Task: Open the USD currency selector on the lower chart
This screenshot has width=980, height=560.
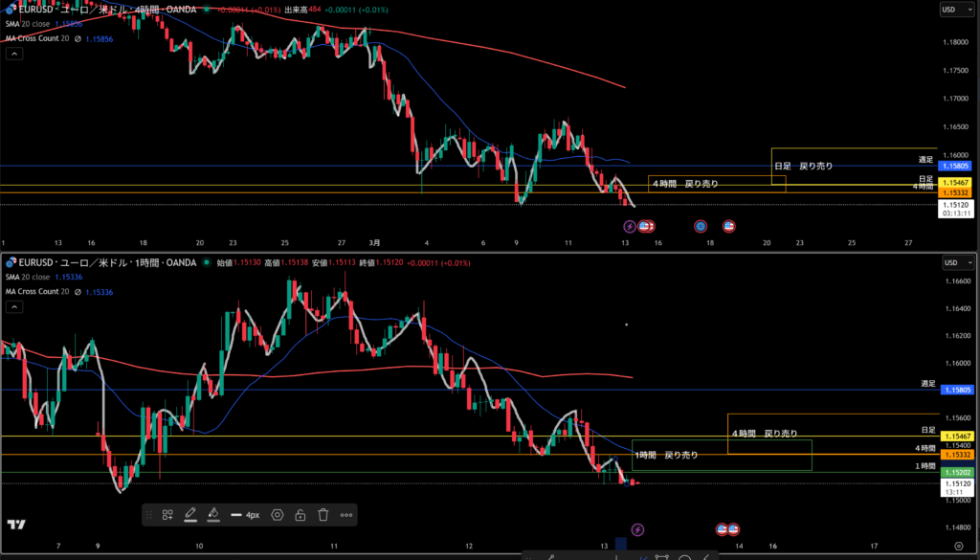Action: (949, 263)
